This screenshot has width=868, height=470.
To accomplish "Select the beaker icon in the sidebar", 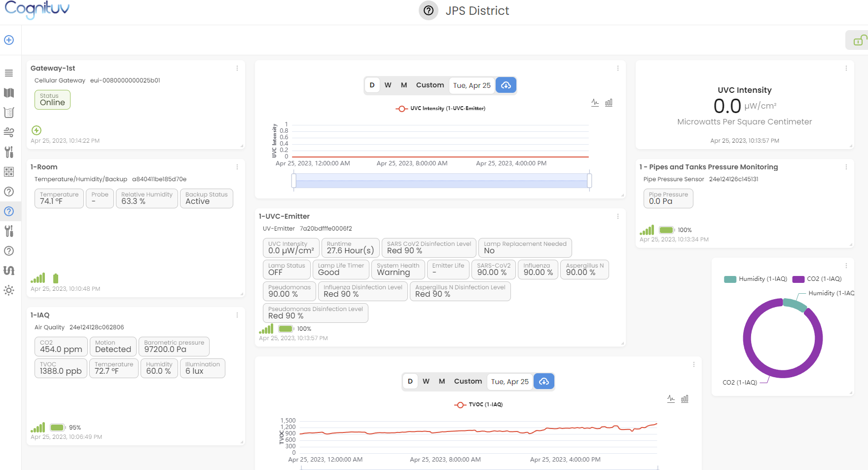I will [9, 113].
